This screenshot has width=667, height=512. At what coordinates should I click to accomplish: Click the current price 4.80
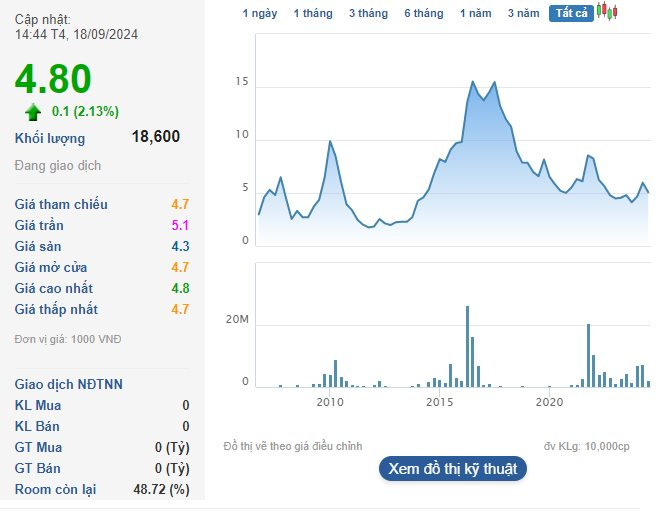pyautogui.click(x=54, y=79)
